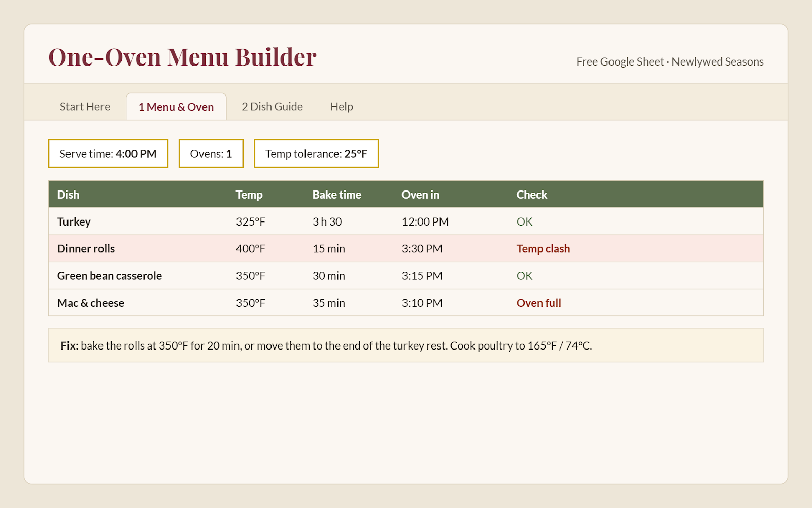Click Green bean casserole's OK status
This screenshot has width=812, height=508.
click(525, 276)
